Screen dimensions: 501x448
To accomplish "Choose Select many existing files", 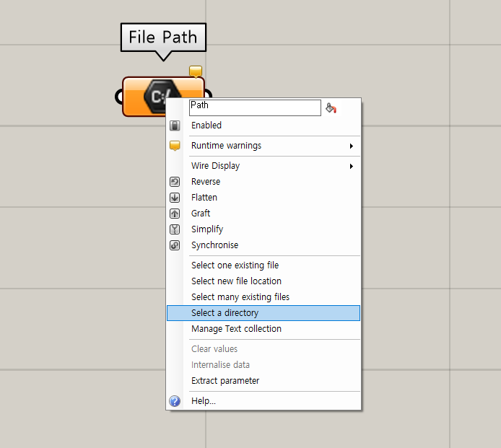I will pos(263,297).
